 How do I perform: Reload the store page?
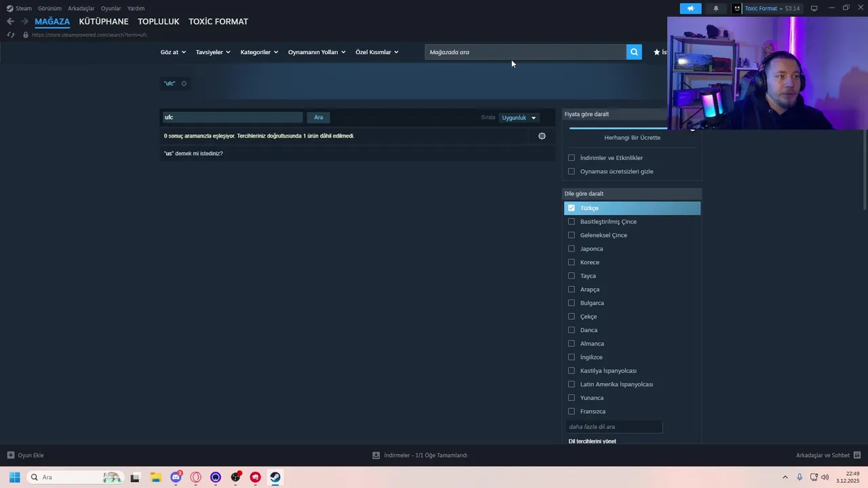click(10, 35)
